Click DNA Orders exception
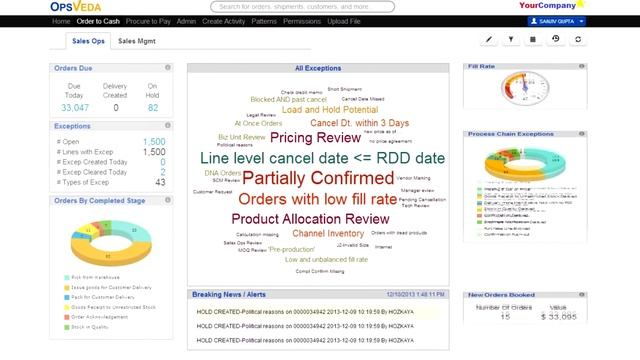This screenshot has width=640, height=360. (x=222, y=173)
